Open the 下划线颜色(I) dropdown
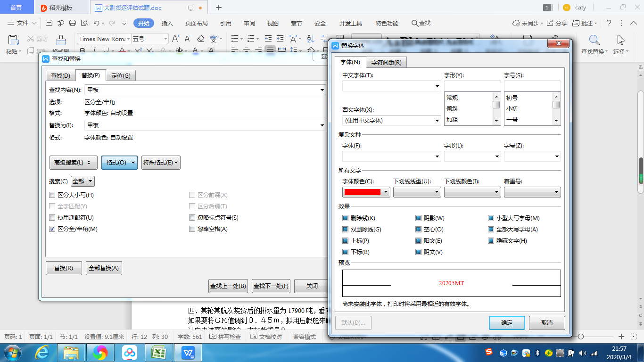Image resolution: width=644 pixels, height=362 pixels. (x=472, y=192)
